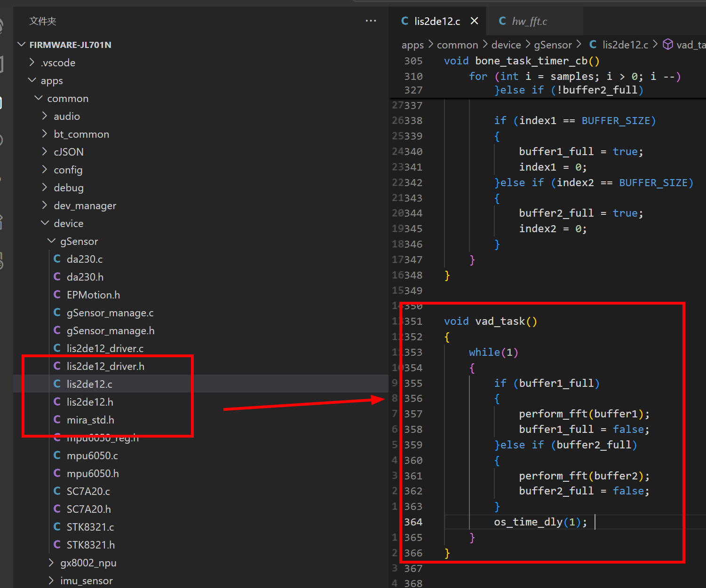Click 'apps' in the breadcrumb path
This screenshot has width=706, height=588.
(x=412, y=45)
